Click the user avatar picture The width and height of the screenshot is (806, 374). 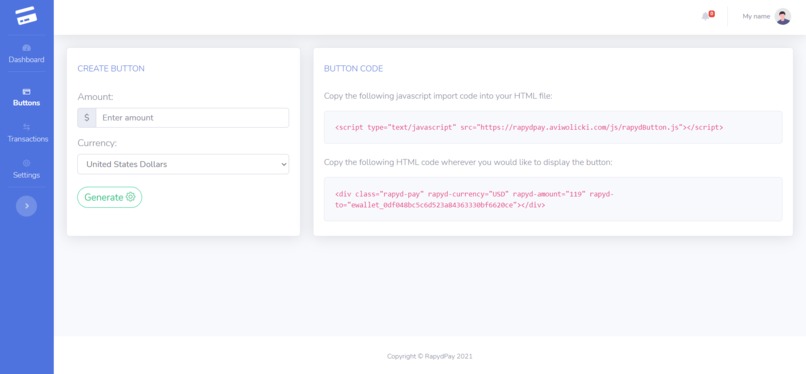(x=782, y=16)
